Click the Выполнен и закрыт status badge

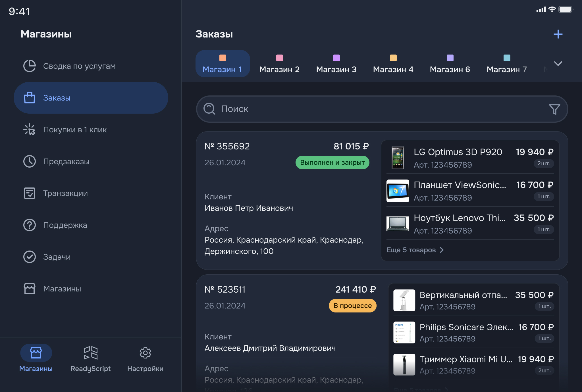coord(332,162)
